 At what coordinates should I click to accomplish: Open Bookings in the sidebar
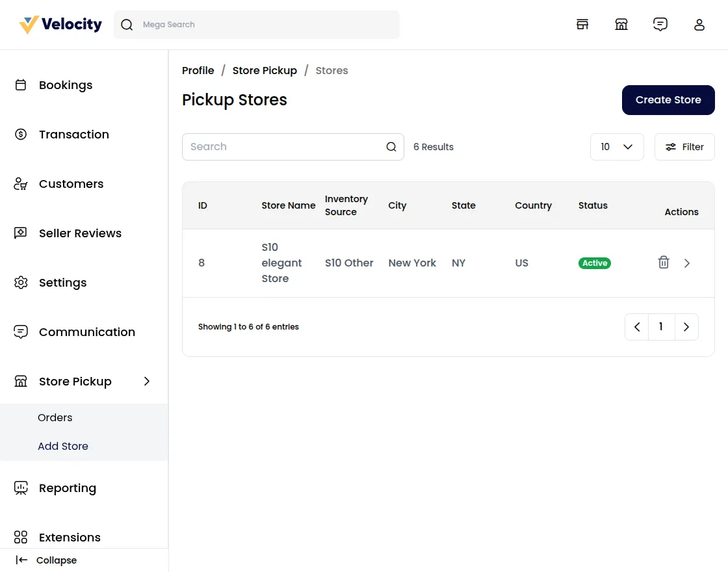coord(66,85)
